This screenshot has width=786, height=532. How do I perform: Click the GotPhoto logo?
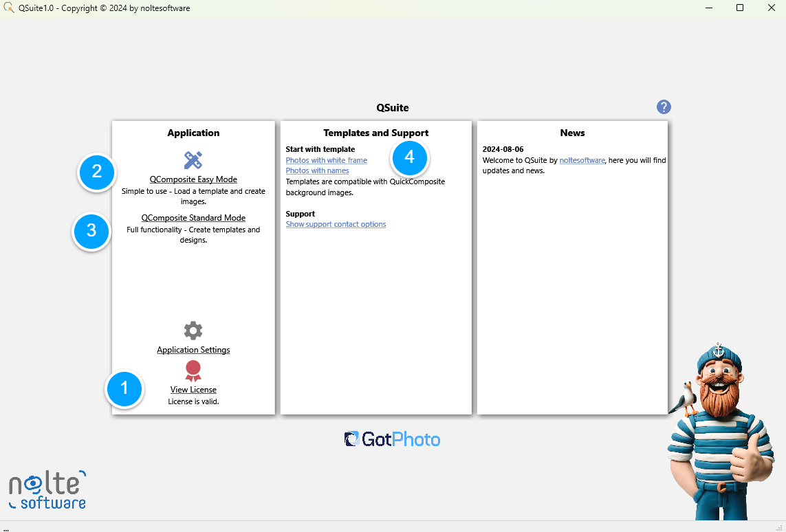pyautogui.click(x=392, y=439)
